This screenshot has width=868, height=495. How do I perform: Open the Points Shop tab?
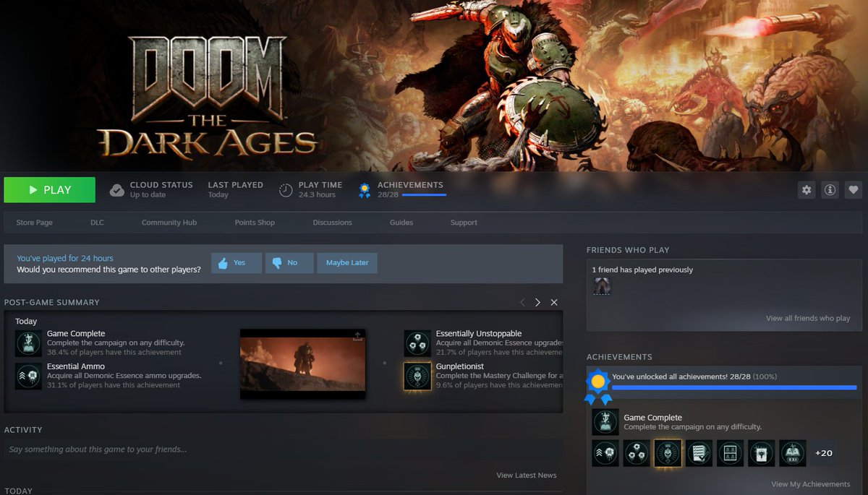point(255,223)
